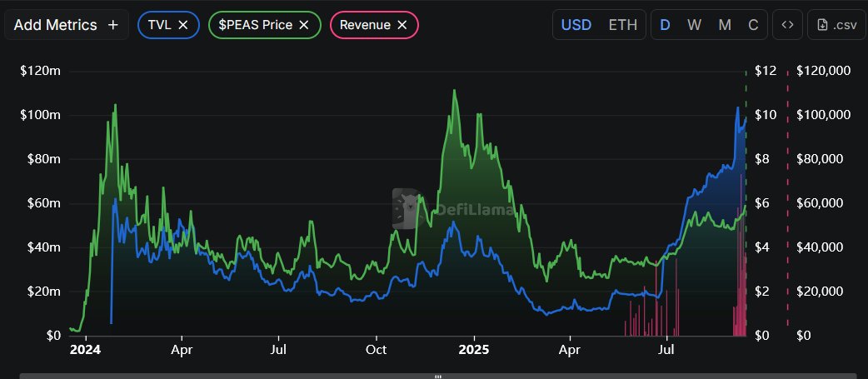Click the $6 price axis label
Image resolution: width=868 pixels, height=379 pixels.
pyautogui.click(x=763, y=203)
